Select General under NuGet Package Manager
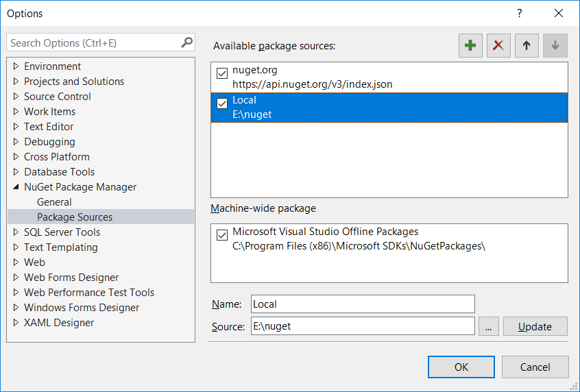The width and height of the screenshot is (580, 392). point(54,202)
